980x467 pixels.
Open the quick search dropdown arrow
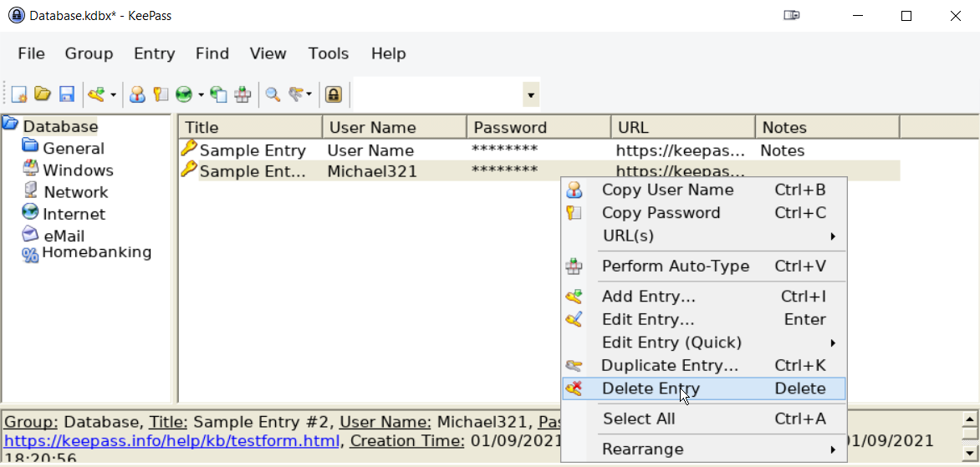531,95
